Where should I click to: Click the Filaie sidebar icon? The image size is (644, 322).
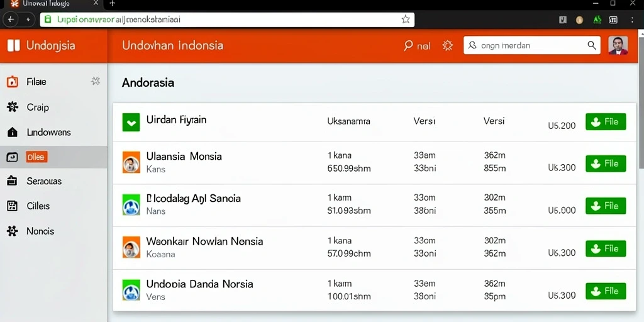click(13, 82)
